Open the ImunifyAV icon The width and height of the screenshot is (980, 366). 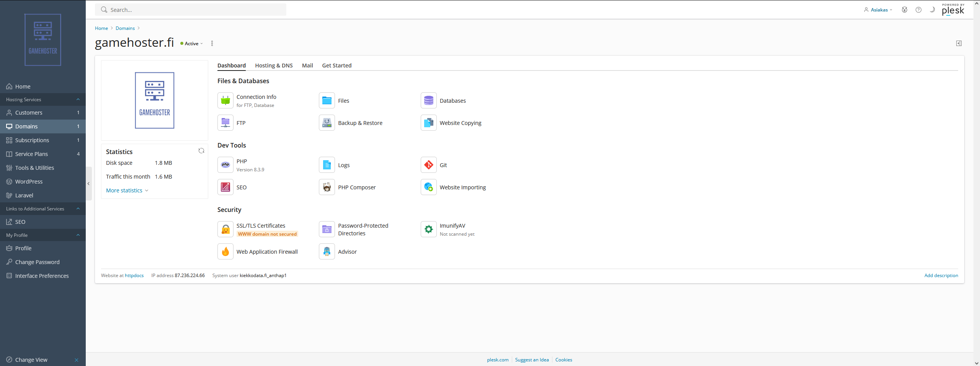(x=429, y=229)
